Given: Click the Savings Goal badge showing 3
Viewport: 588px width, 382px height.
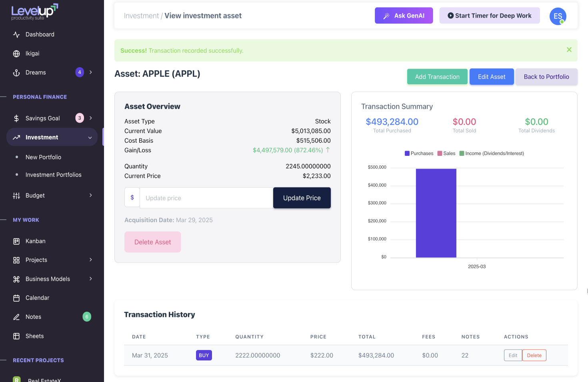Looking at the screenshot, I should pos(80,118).
